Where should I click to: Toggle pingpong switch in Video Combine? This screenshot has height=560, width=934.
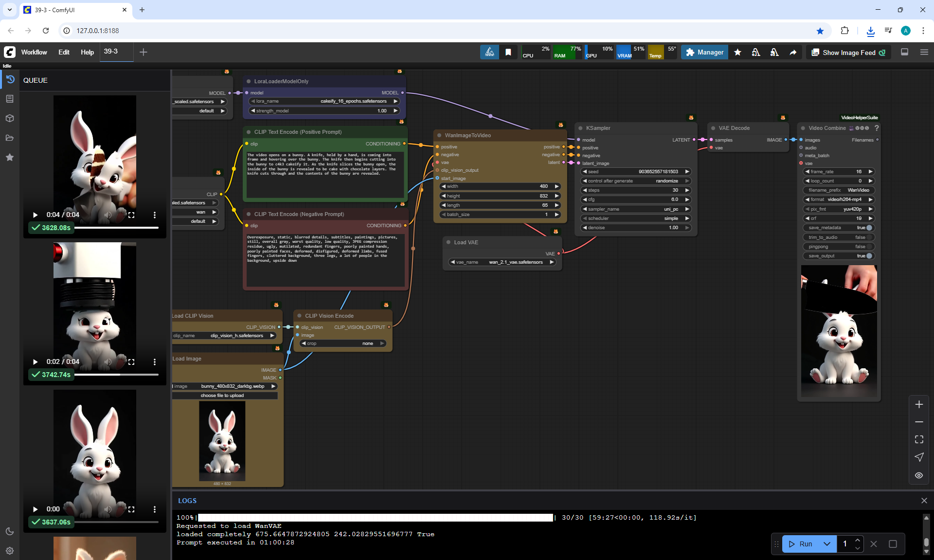click(869, 247)
